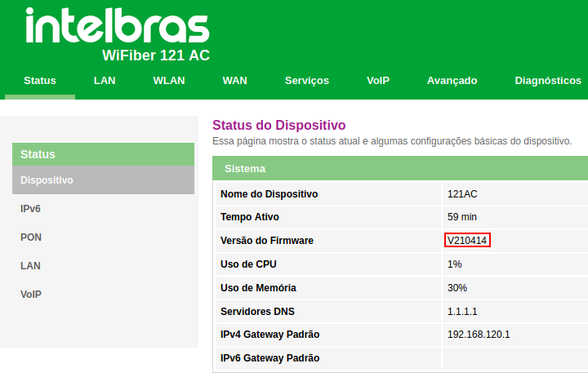Click the Sistema section header
The height and width of the screenshot is (377, 588).
click(400, 168)
